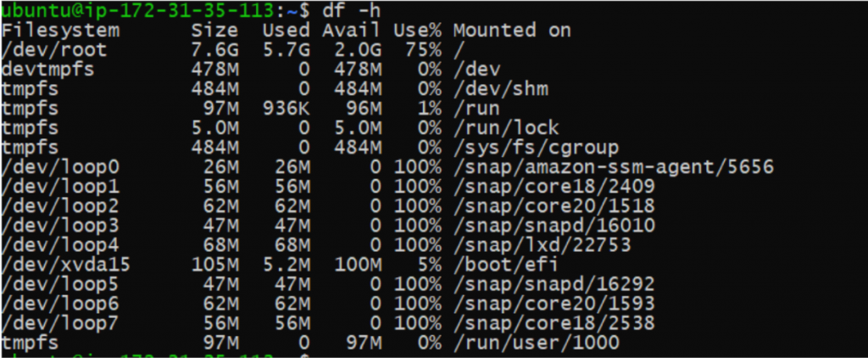Click the /snap/core18/2409 mount path
Viewport: 868px width, 358px height.
[x=554, y=187]
